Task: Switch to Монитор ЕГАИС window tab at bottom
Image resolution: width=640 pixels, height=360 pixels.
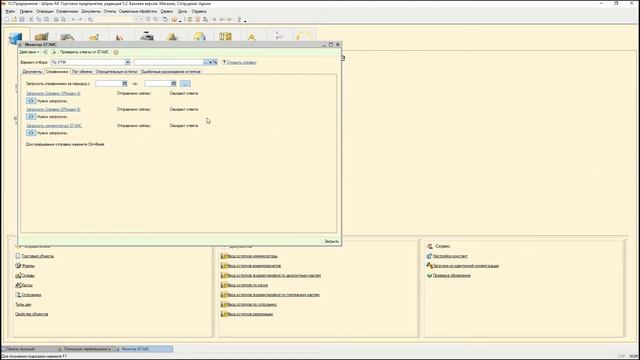Action: coord(144,349)
